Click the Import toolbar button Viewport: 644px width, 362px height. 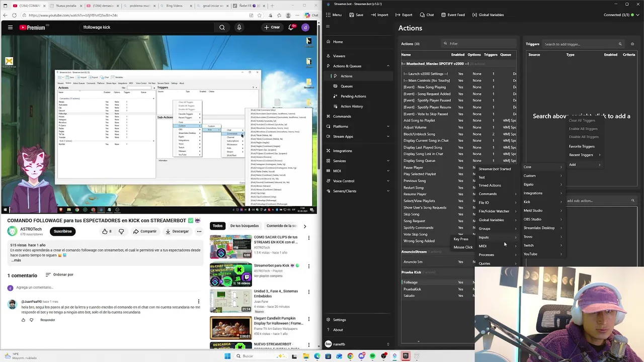(x=379, y=15)
